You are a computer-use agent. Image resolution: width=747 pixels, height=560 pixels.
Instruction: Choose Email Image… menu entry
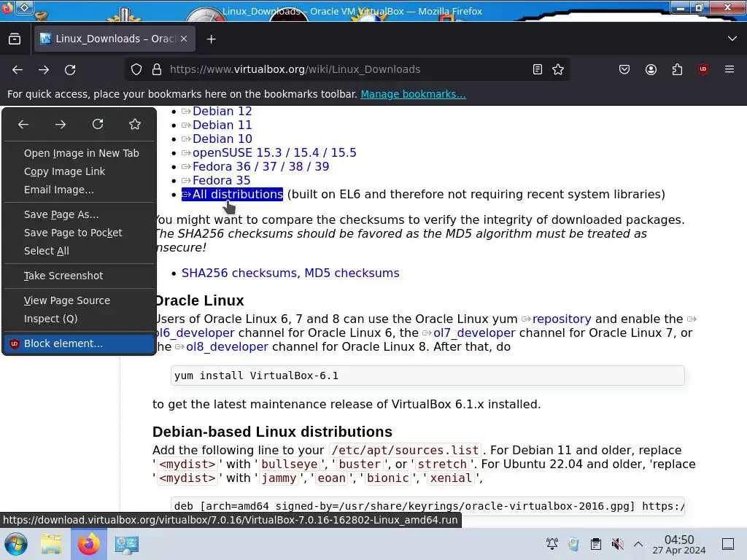(79, 190)
